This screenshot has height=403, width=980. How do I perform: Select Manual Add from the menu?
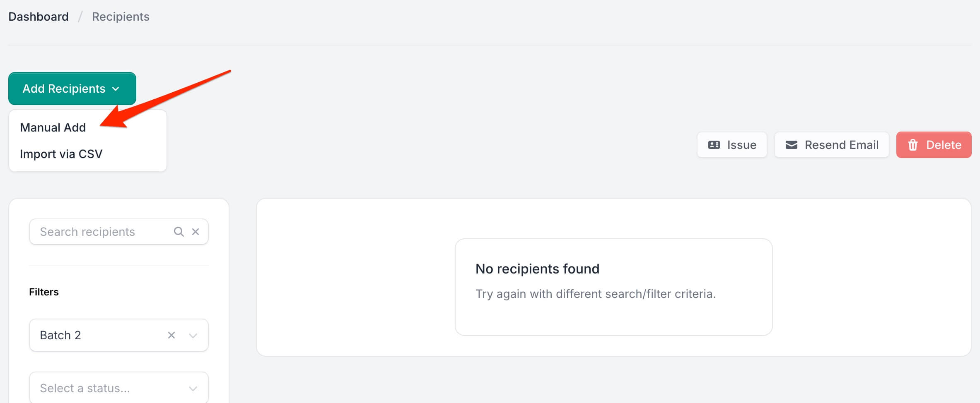53,127
